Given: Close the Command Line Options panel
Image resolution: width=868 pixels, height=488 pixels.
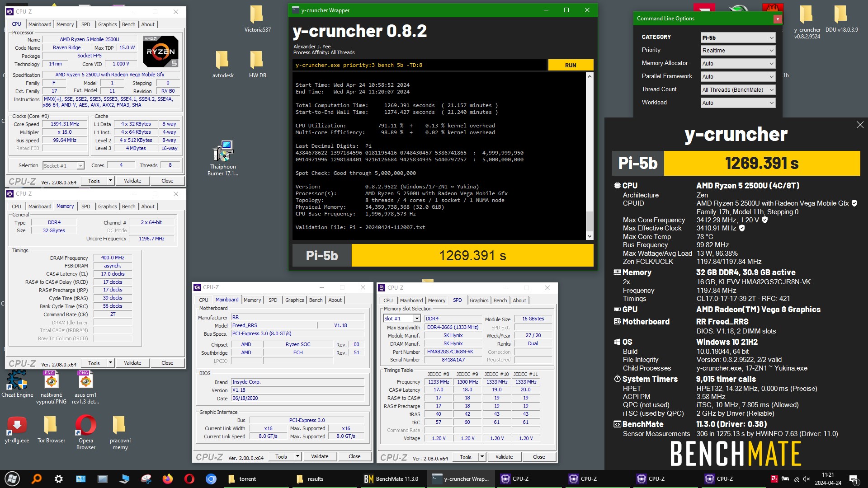Looking at the screenshot, I should pyautogui.click(x=778, y=19).
